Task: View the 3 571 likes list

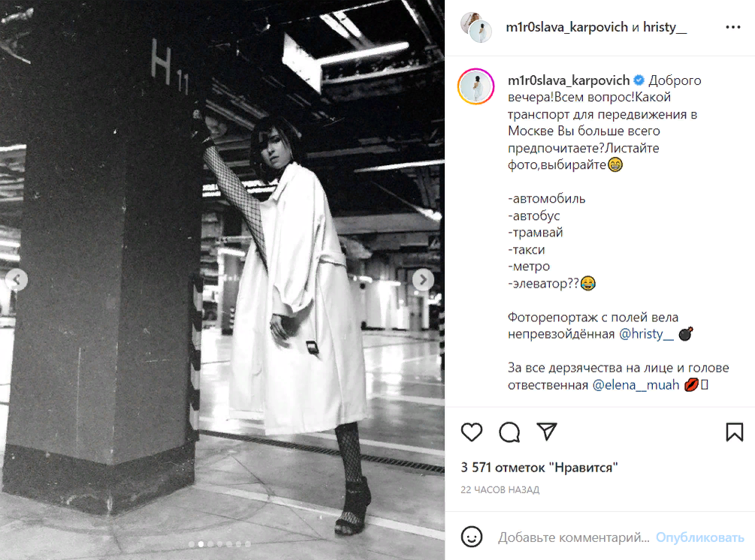Action: tap(539, 467)
